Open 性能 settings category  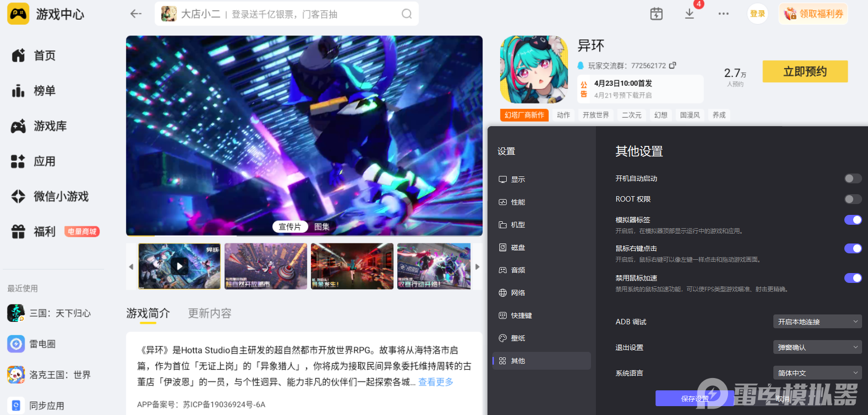tap(542, 202)
